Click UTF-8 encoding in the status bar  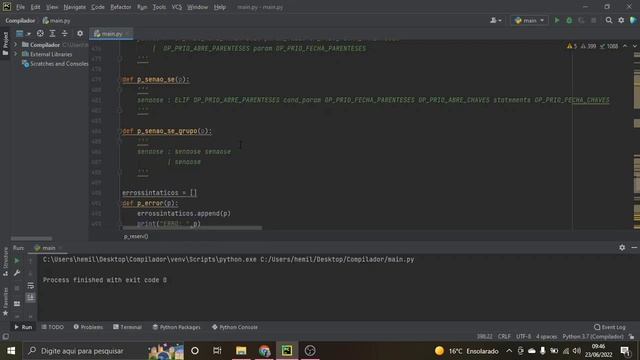point(524,337)
